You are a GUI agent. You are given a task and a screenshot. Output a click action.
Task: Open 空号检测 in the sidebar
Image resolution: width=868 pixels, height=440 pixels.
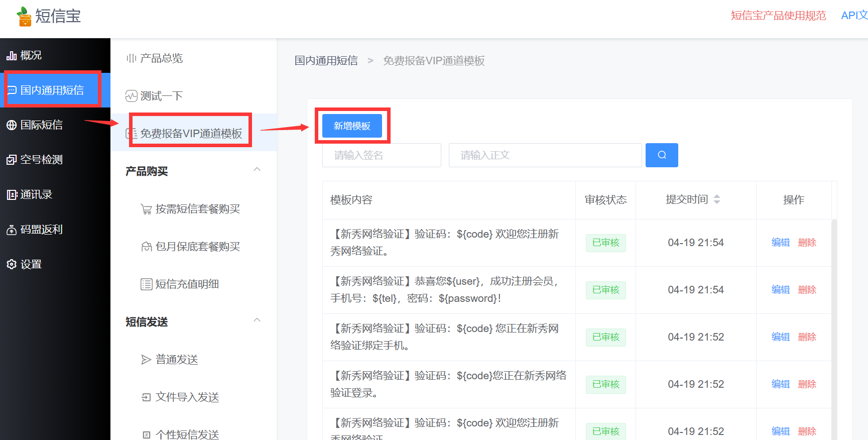point(35,160)
